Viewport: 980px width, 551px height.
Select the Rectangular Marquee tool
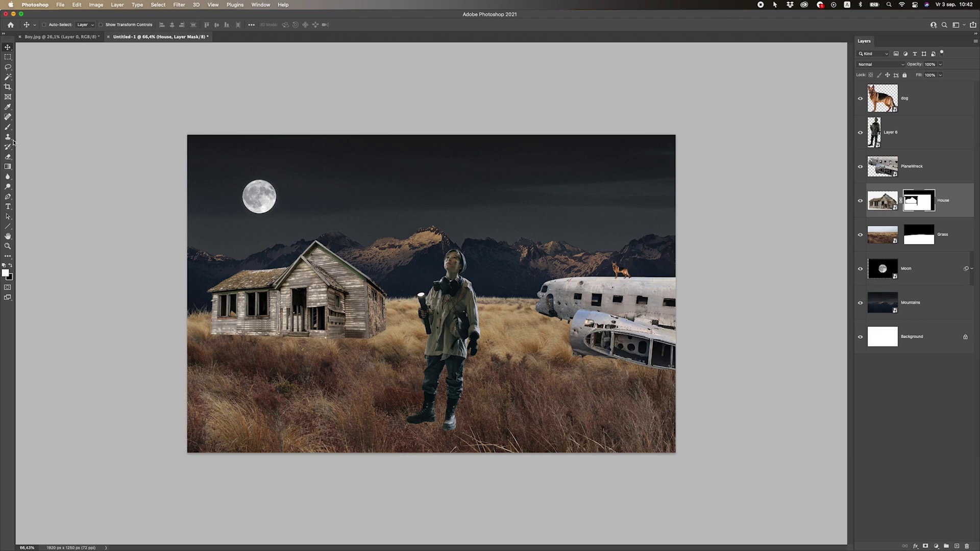pos(8,57)
